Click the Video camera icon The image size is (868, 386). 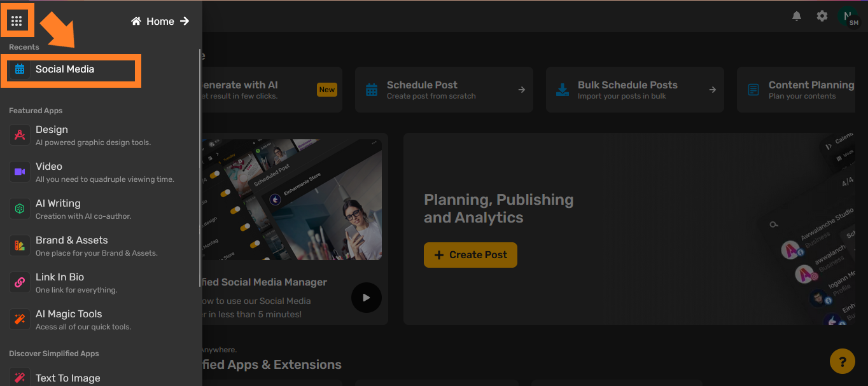[x=20, y=172]
